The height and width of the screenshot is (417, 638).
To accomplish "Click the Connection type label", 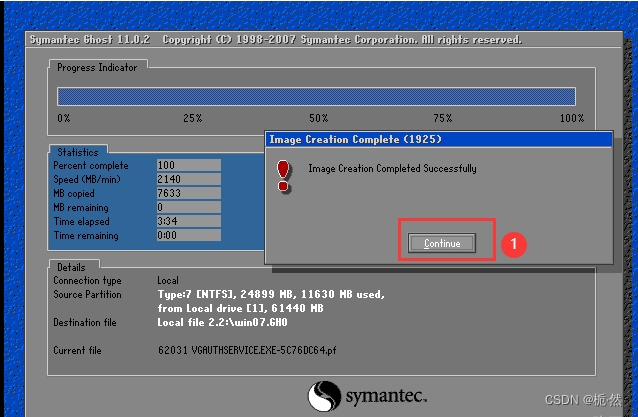I will click(x=87, y=281).
